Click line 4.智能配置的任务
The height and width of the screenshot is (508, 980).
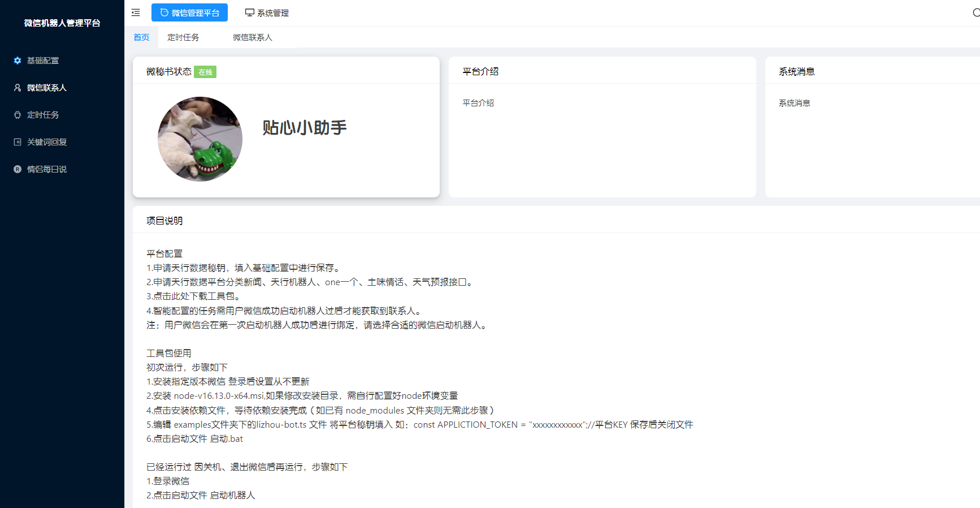pos(285,311)
